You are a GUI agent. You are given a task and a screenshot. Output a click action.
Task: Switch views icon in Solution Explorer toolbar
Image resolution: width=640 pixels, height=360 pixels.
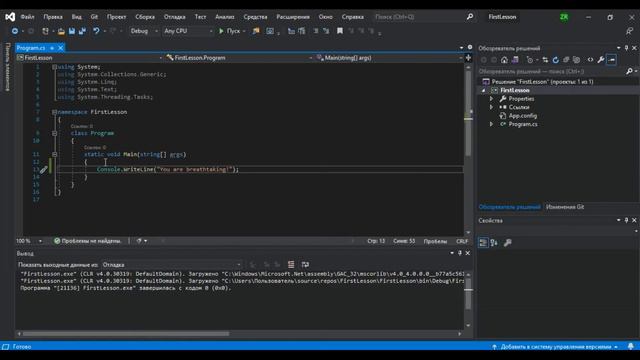515,60
